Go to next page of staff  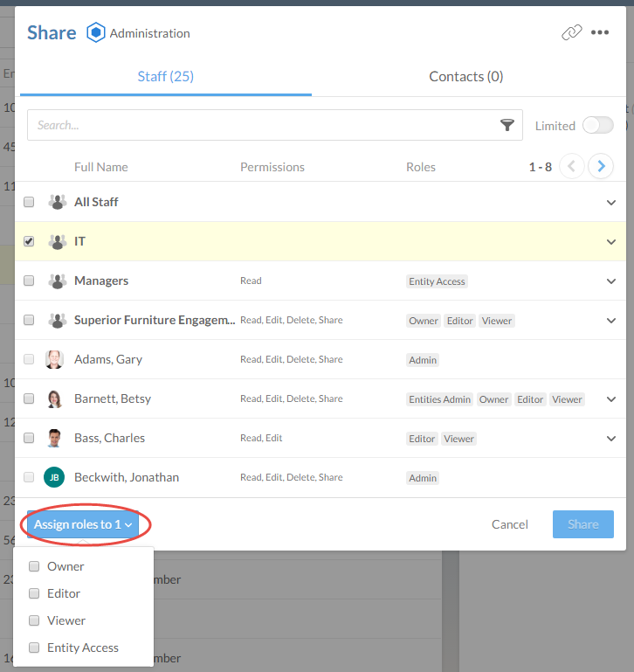pyautogui.click(x=600, y=166)
